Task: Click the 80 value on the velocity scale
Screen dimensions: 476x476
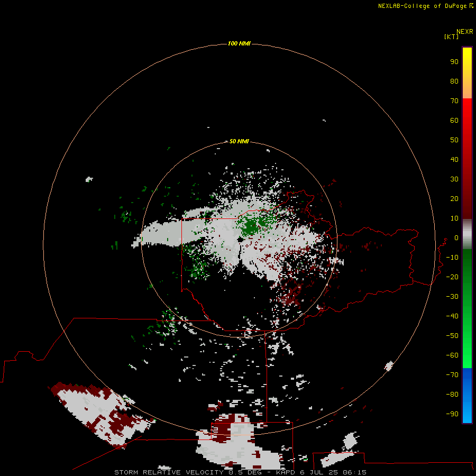Action: [454, 81]
